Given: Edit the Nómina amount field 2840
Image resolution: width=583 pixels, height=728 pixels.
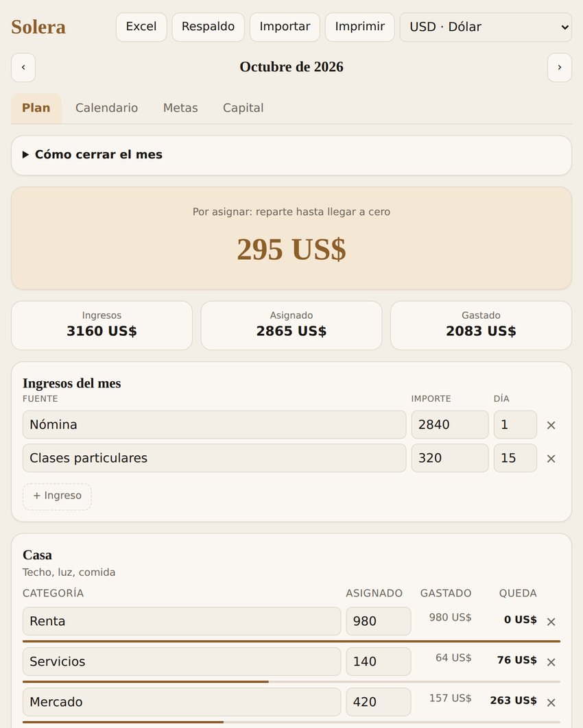Looking at the screenshot, I should click(450, 424).
